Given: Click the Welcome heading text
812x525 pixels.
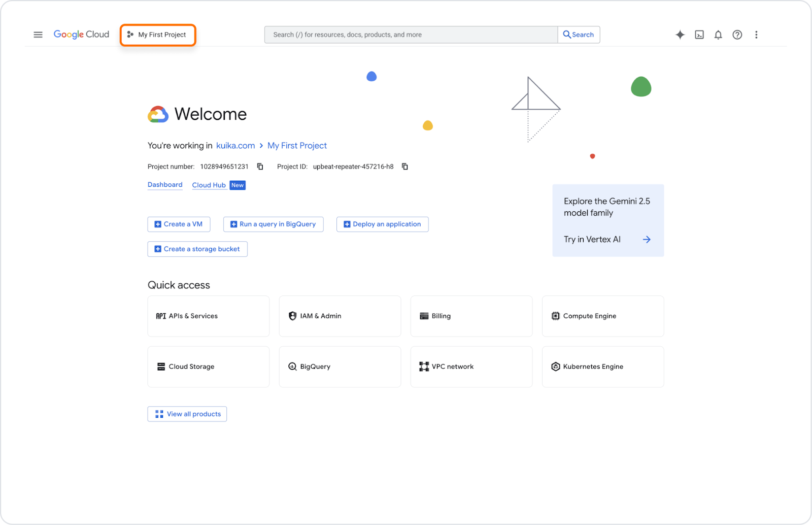Looking at the screenshot, I should [211, 114].
